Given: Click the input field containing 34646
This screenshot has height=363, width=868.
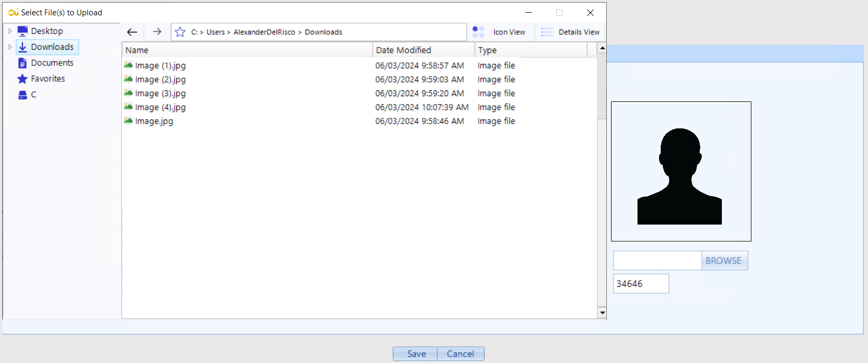Looking at the screenshot, I should [x=641, y=284].
